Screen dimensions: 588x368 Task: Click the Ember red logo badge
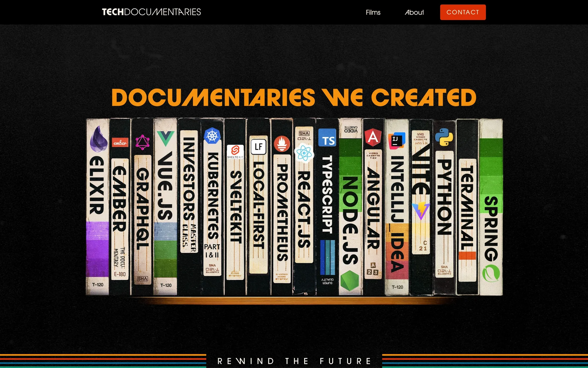pos(120,142)
